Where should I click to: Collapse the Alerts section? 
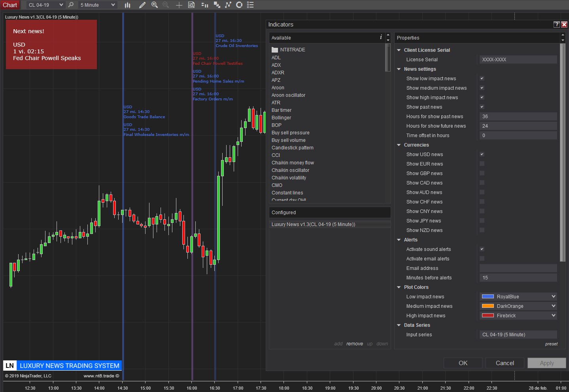click(x=399, y=240)
